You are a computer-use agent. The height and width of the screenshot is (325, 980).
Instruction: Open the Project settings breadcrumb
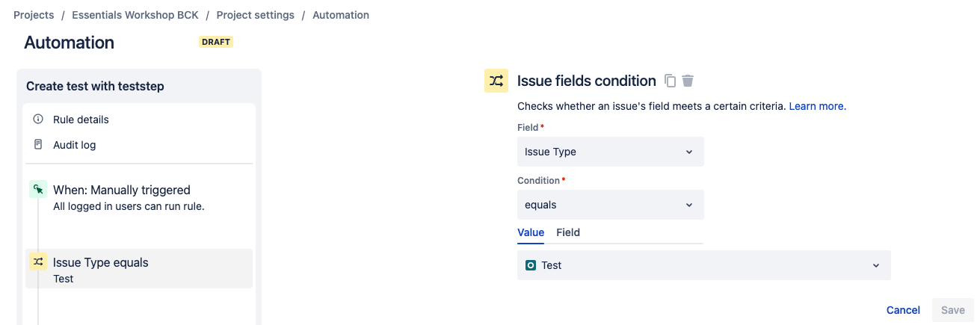[256, 15]
